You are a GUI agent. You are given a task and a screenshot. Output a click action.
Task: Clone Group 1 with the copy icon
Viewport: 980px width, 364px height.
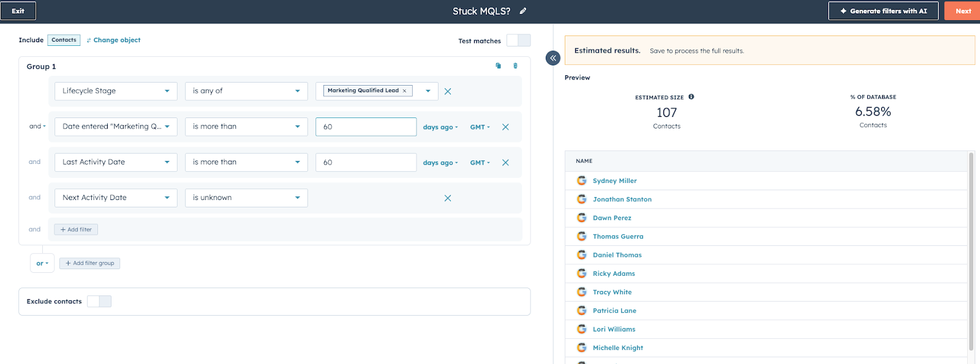click(498, 66)
